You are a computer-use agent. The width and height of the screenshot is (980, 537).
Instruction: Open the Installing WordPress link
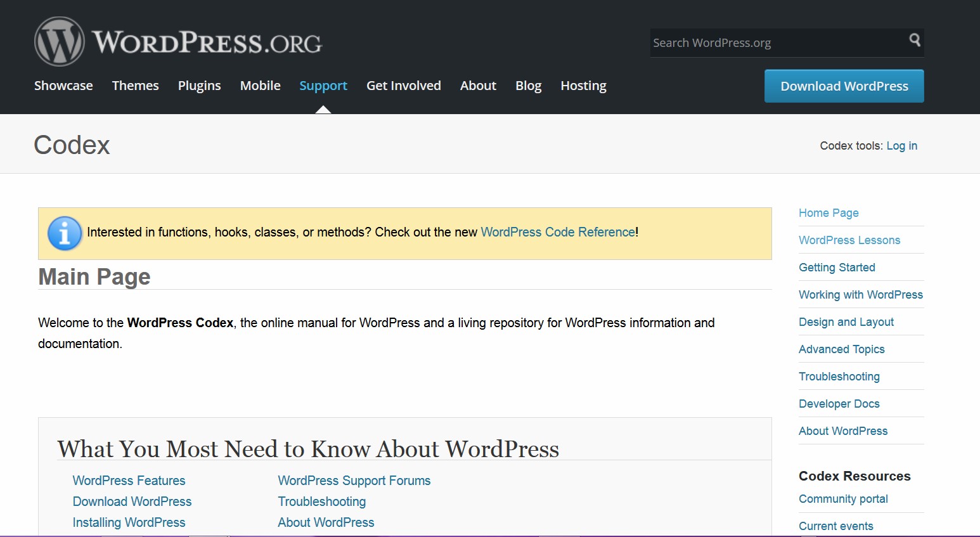(x=129, y=522)
